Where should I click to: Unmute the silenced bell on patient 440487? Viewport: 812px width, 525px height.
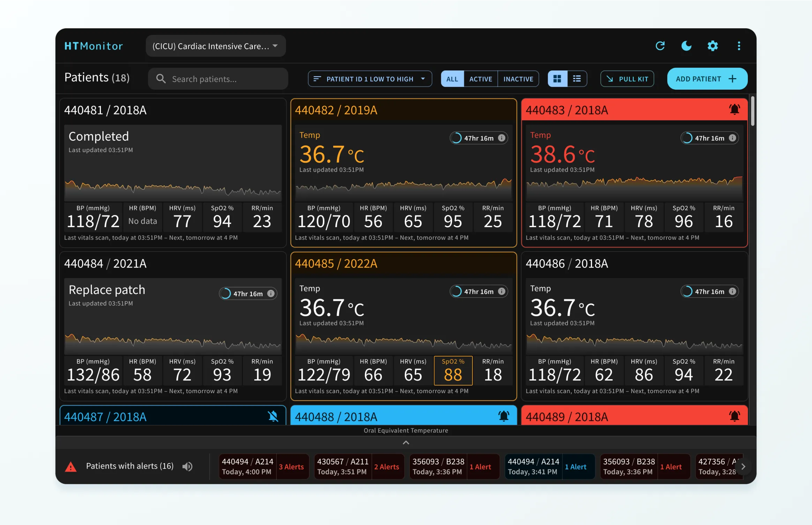(x=273, y=416)
